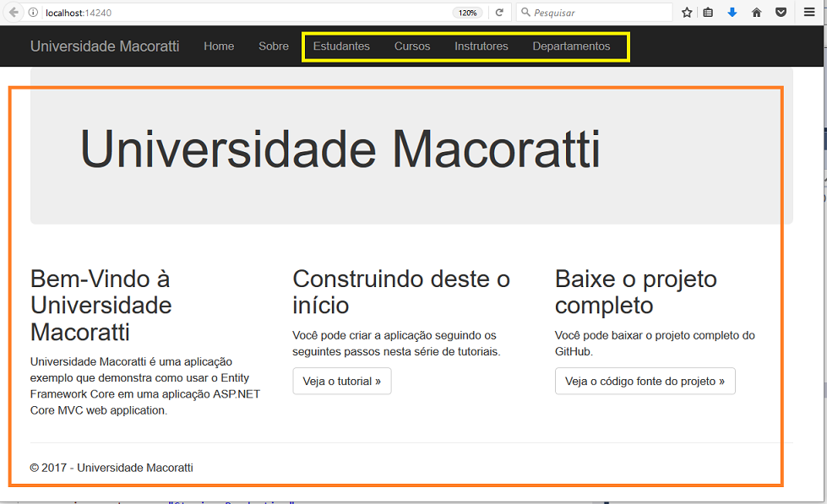This screenshot has width=827, height=504.
Task: Open the Sobre page
Action: [273, 46]
